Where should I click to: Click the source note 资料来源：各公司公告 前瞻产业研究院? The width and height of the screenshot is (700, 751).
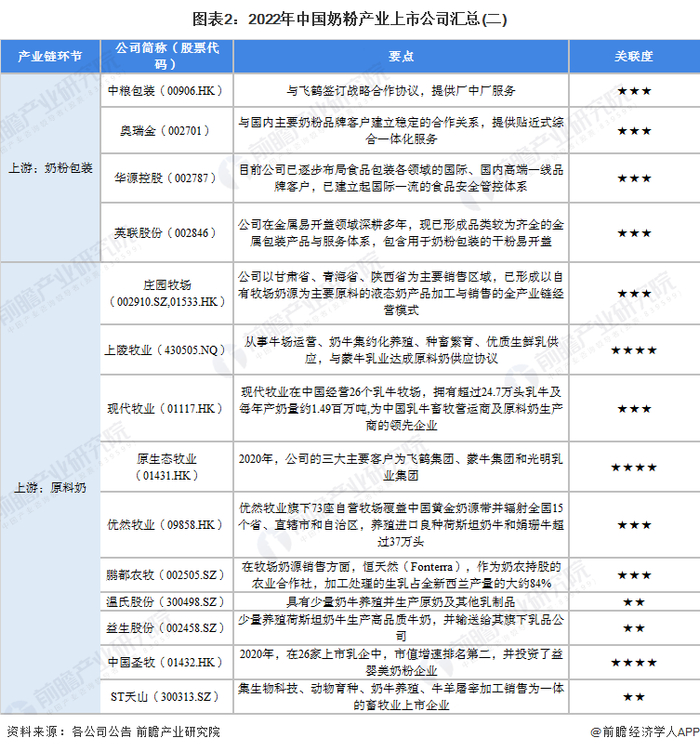pos(113,731)
